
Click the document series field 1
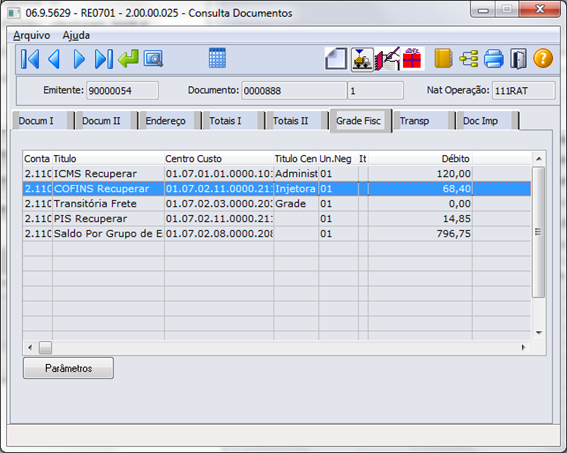click(x=375, y=90)
